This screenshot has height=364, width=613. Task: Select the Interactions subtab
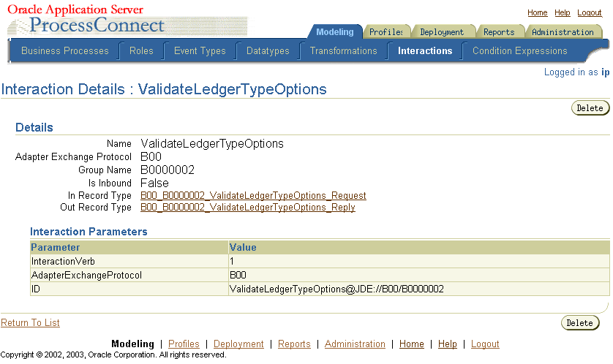coord(425,50)
